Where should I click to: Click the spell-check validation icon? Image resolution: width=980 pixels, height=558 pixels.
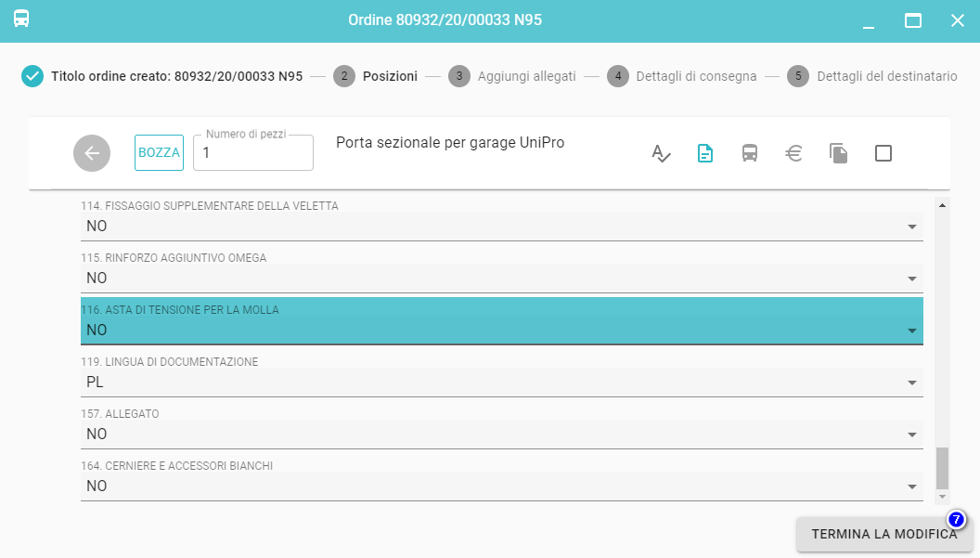pyautogui.click(x=660, y=153)
